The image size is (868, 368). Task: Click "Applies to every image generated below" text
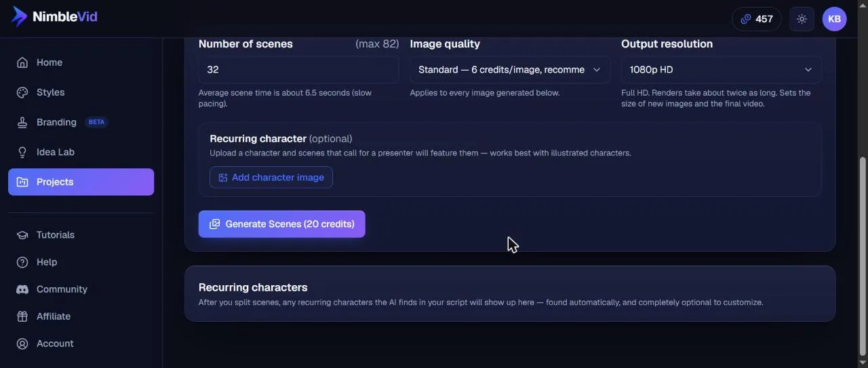[x=485, y=93]
